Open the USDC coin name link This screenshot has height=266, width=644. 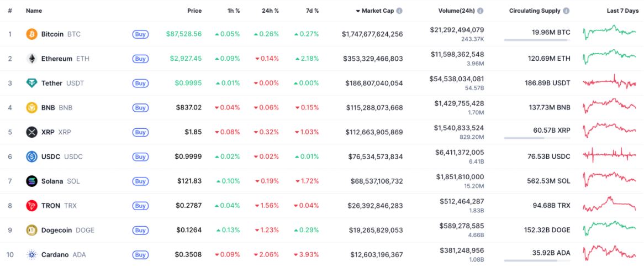51,157
